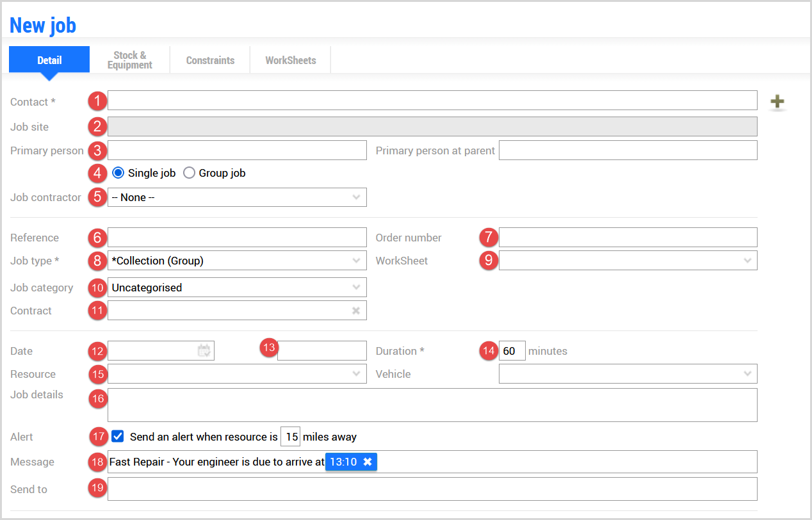Screen dimensions: 812x520
Task: Click the Order number input field
Action: (x=628, y=238)
